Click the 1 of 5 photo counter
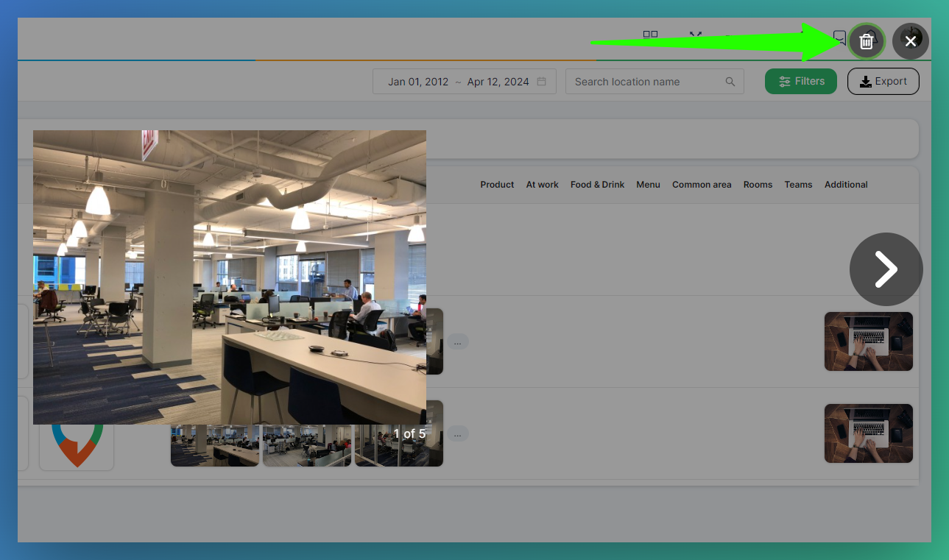The width and height of the screenshot is (949, 560). tap(409, 433)
